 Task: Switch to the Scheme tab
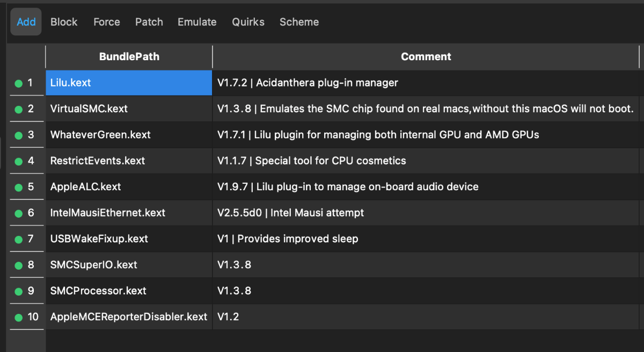coord(299,22)
